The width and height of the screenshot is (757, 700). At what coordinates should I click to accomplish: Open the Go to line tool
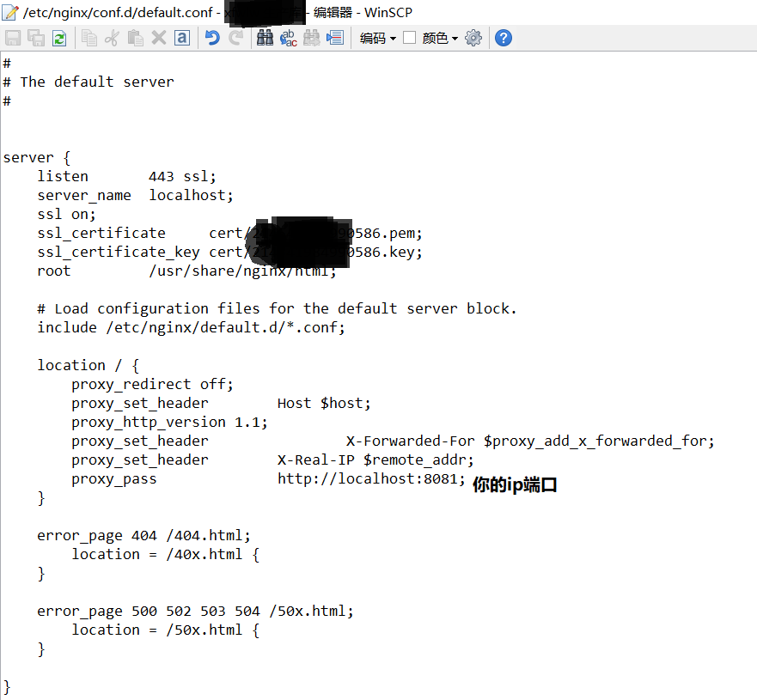[x=335, y=38]
